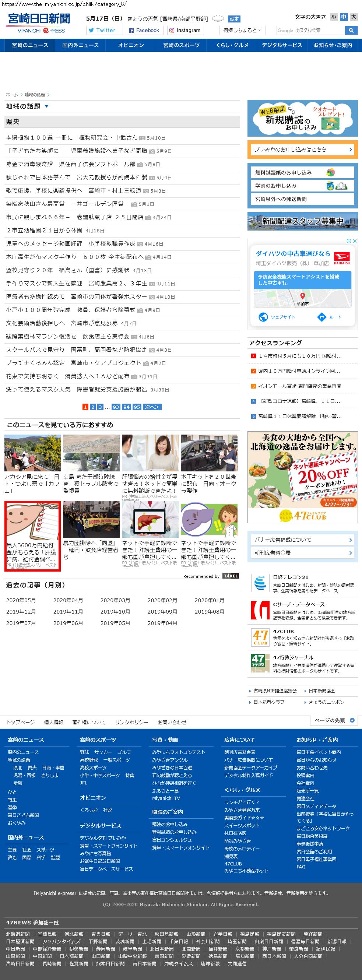Click the ルート directions icon in ad
The width and height of the screenshot is (362, 980).
tap(322, 317)
